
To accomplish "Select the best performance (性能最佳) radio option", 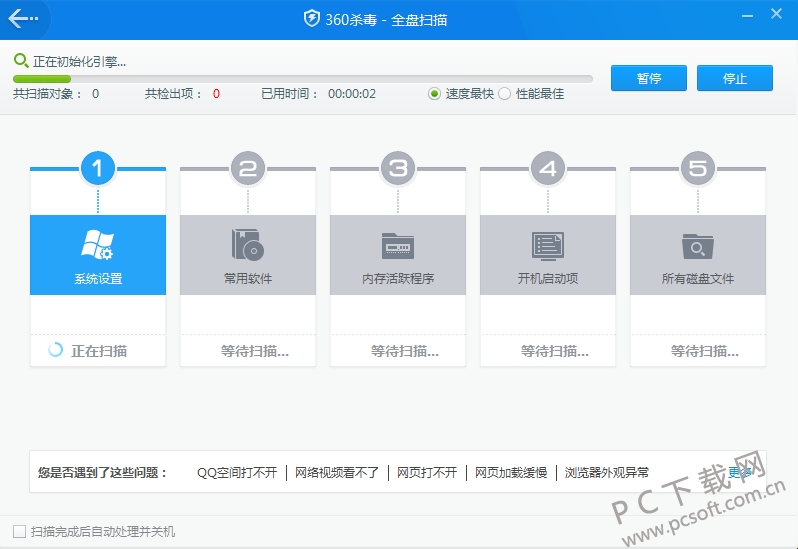I will pyautogui.click(x=505, y=94).
